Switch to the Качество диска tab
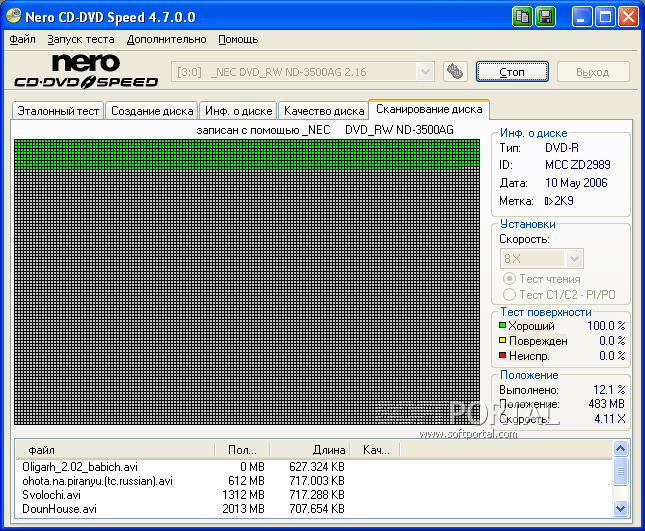 click(324, 111)
